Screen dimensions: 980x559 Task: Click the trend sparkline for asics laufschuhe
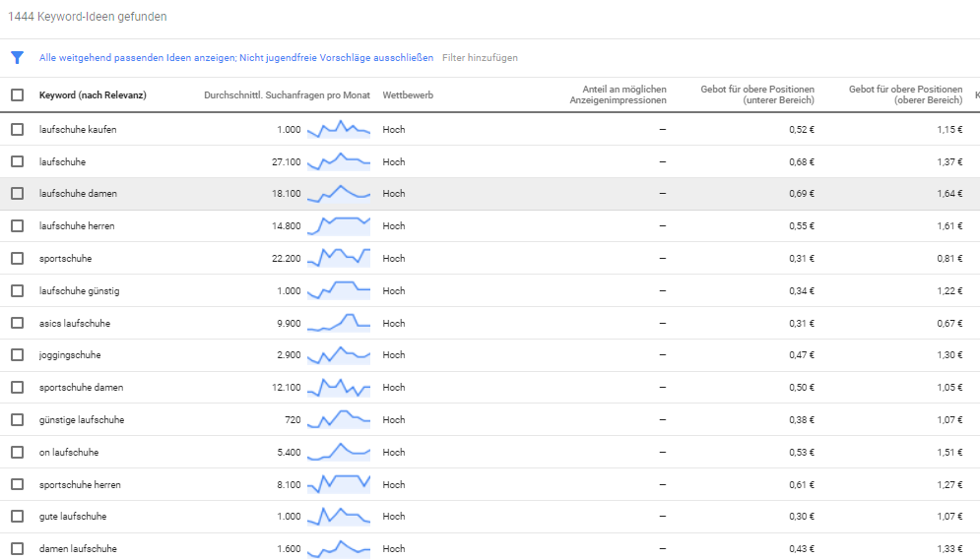(338, 323)
